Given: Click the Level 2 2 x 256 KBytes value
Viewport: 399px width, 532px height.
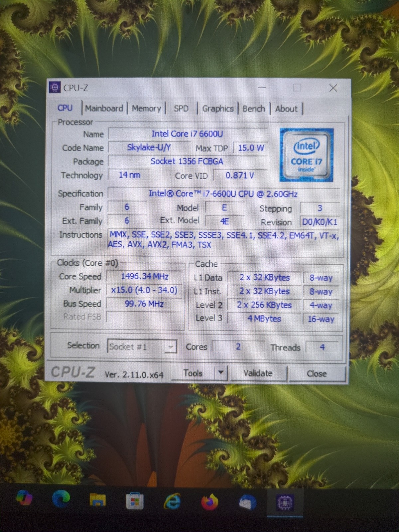Looking at the screenshot, I should point(265,305).
